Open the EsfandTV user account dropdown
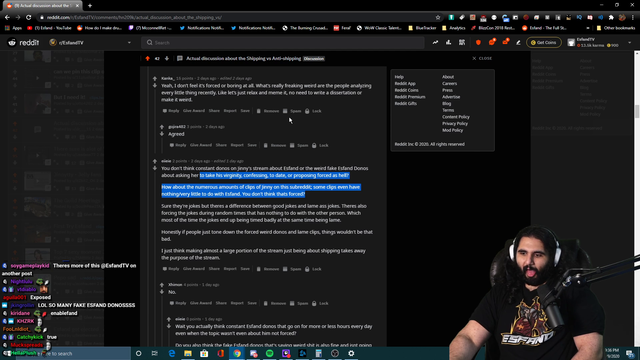640x360 pixels. pos(599,42)
